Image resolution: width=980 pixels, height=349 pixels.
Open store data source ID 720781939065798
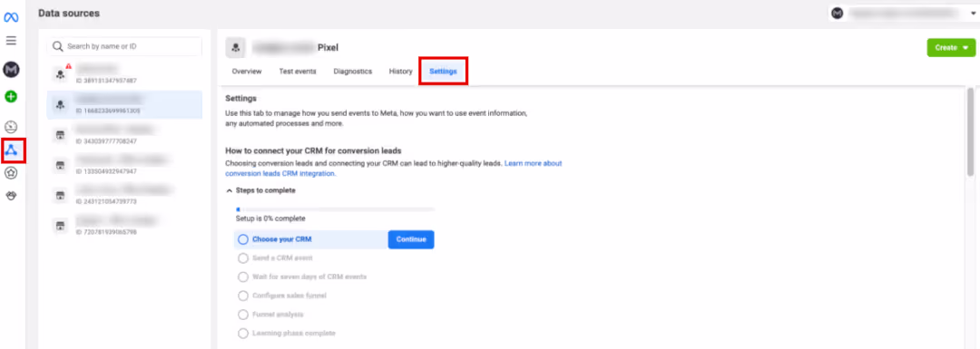pos(124,226)
